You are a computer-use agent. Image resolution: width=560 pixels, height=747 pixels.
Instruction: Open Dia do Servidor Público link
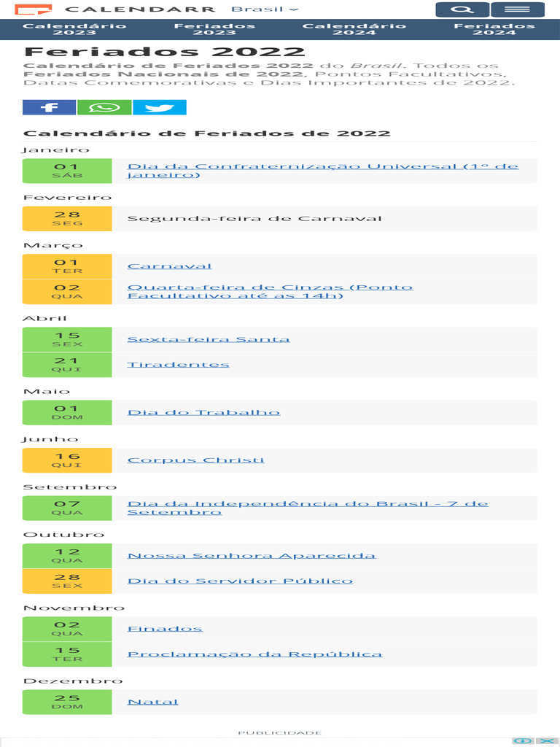[240, 581]
